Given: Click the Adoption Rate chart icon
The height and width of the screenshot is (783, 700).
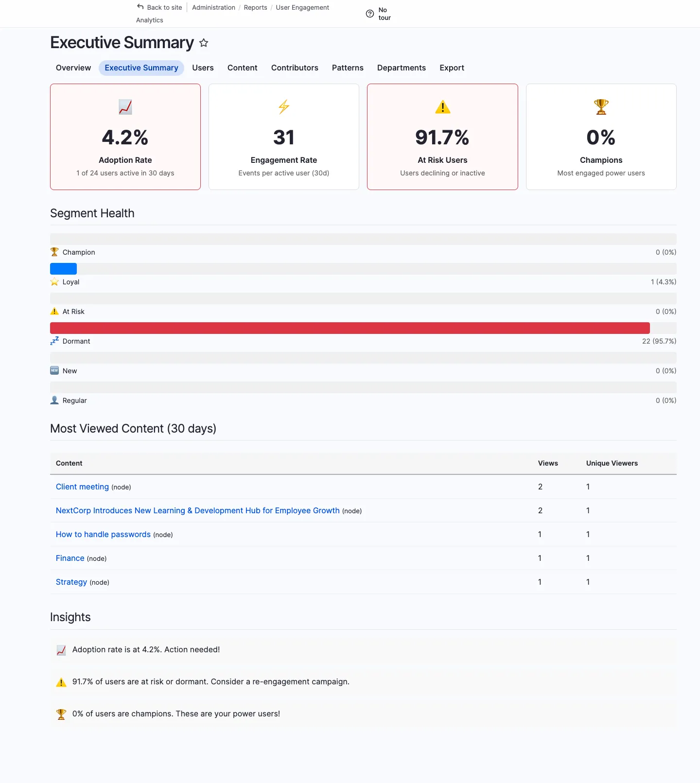Looking at the screenshot, I should pos(125,107).
